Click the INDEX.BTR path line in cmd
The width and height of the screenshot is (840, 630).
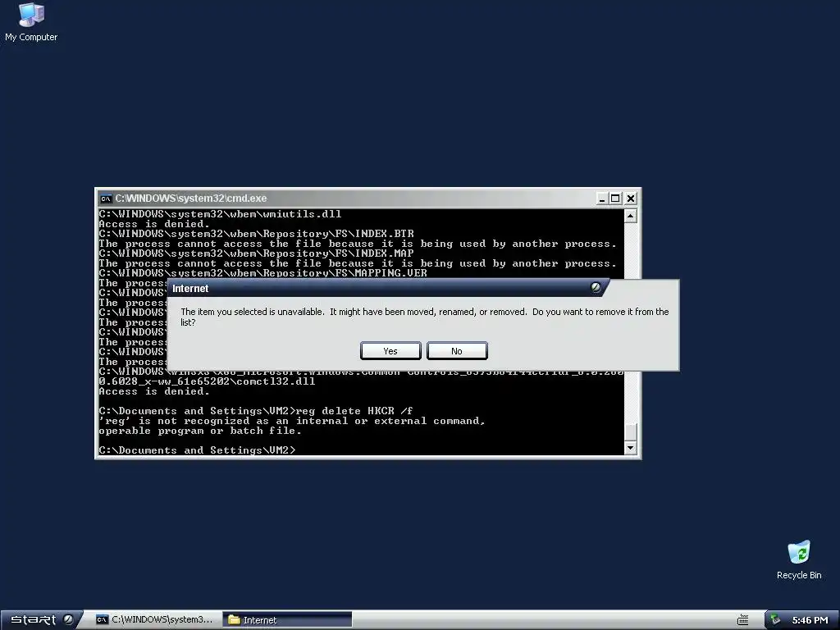[256, 234]
